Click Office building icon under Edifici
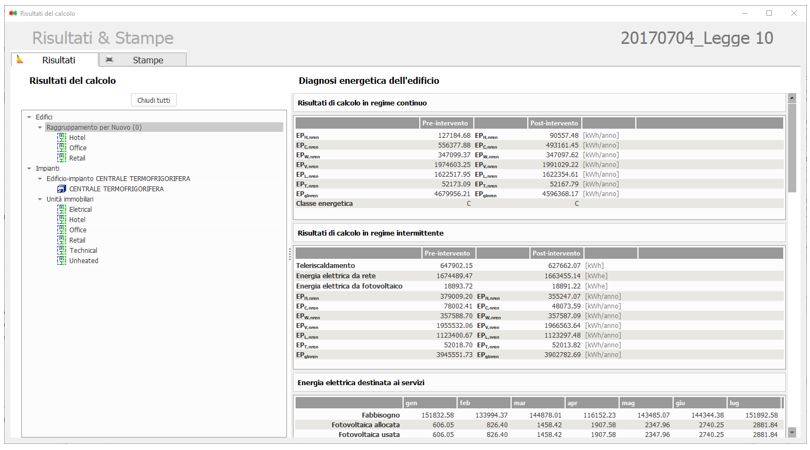This screenshot has height=450, width=810. point(61,148)
